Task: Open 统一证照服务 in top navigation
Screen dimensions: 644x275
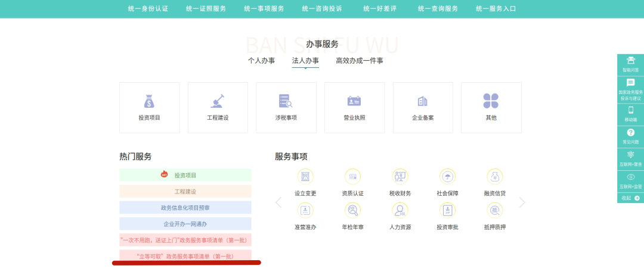Action: click(206, 8)
